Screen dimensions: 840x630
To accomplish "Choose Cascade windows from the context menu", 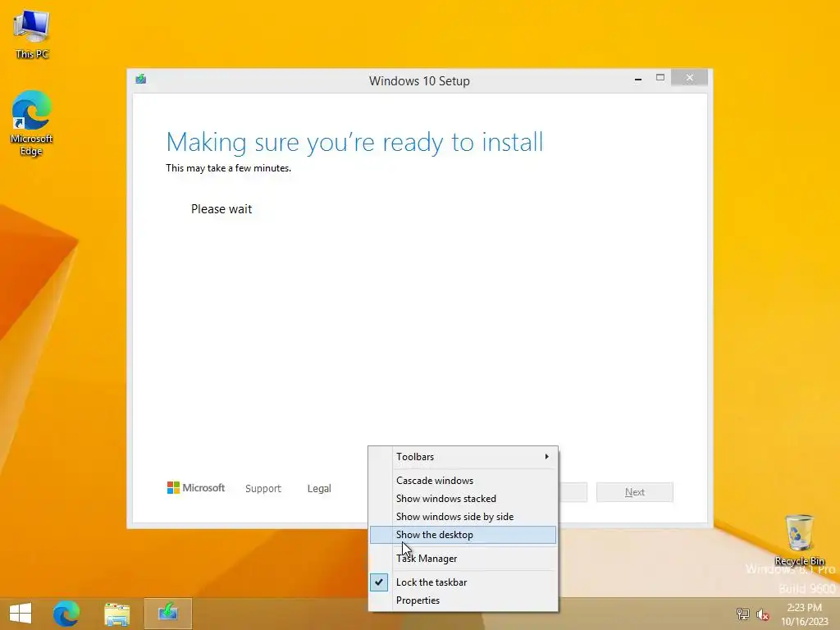I will tap(463, 481).
